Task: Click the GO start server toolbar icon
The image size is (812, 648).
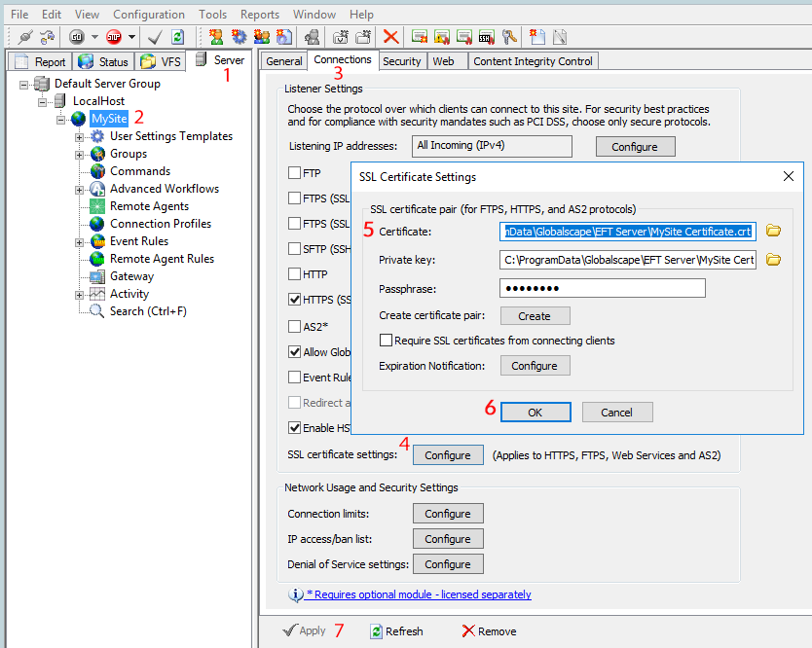Action: pyautogui.click(x=77, y=36)
